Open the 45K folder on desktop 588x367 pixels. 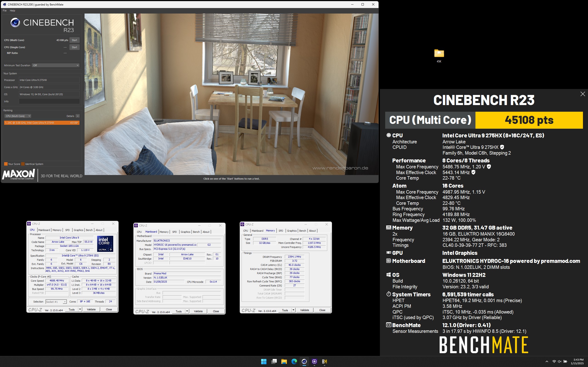point(439,54)
